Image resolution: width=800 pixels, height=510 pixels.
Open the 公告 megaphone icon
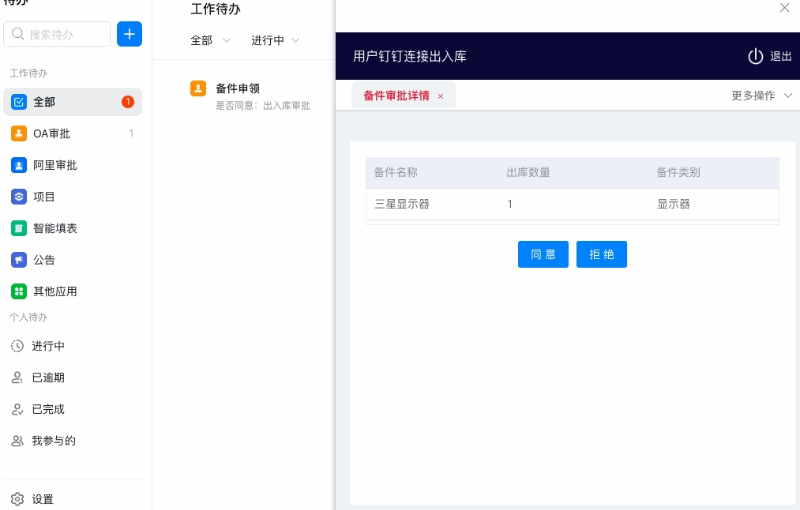click(x=19, y=260)
